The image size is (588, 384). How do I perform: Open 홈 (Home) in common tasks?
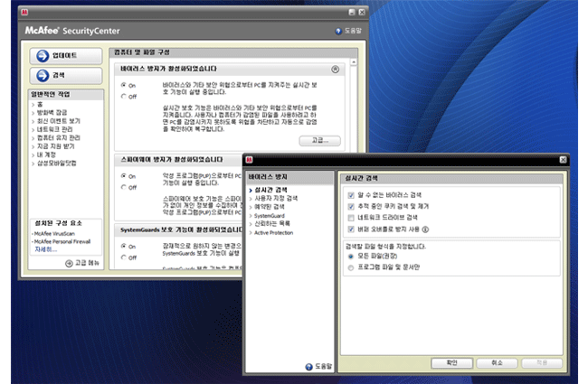pyautogui.click(x=40, y=105)
